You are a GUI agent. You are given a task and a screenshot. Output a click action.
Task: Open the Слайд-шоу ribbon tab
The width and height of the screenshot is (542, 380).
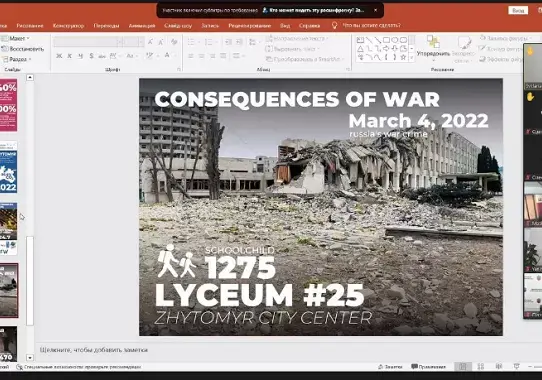[x=178, y=26]
